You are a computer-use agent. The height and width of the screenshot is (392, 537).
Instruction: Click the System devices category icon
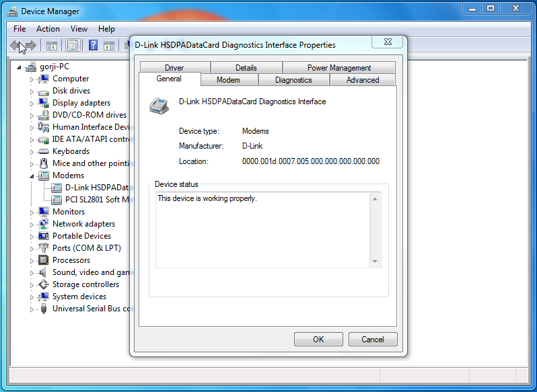tap(44, 297)
